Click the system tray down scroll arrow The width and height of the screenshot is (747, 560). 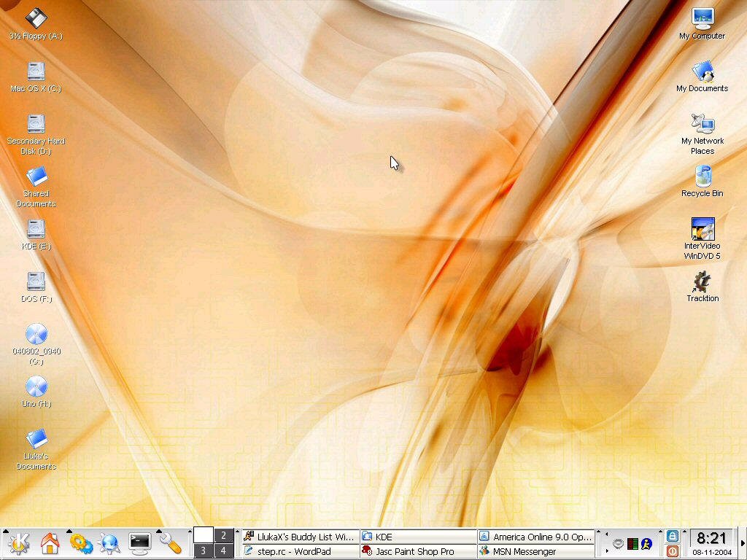click(x=606, y=551)
